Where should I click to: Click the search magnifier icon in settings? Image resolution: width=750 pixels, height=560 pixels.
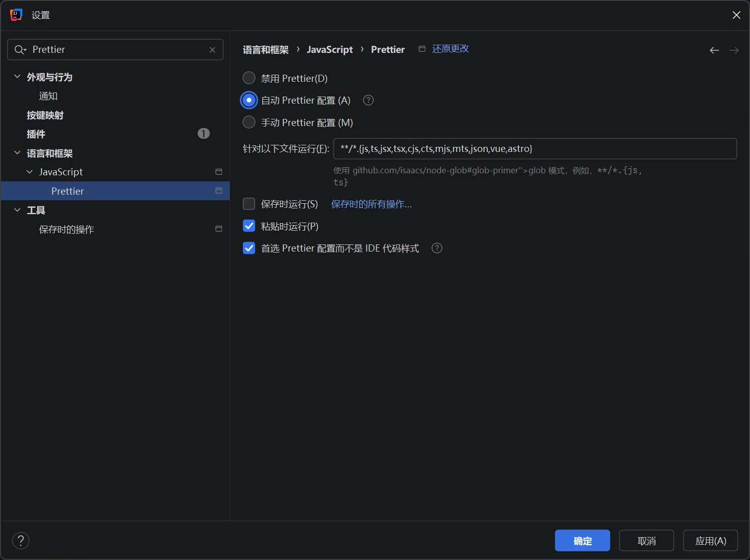[20, 49]
